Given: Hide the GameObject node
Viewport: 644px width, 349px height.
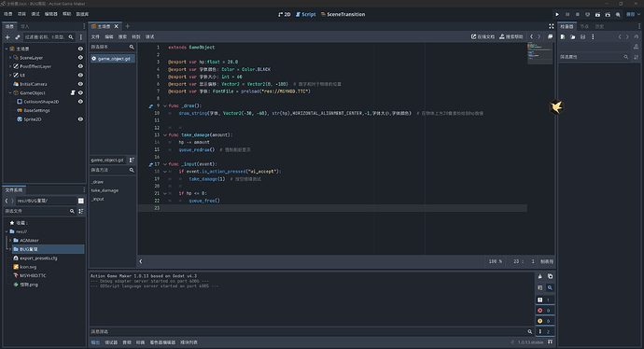Looking at the screenshot, I should coord(80,92).
